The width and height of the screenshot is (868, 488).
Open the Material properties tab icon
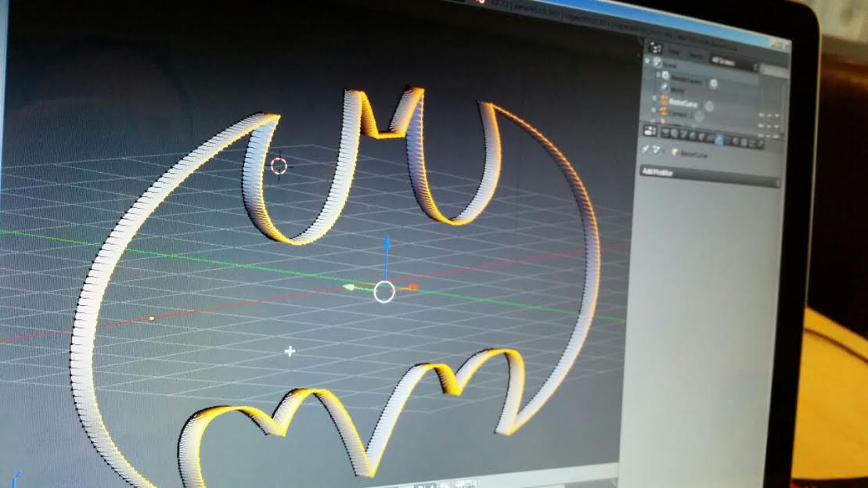pyautogui.click(x=735, y=141)
